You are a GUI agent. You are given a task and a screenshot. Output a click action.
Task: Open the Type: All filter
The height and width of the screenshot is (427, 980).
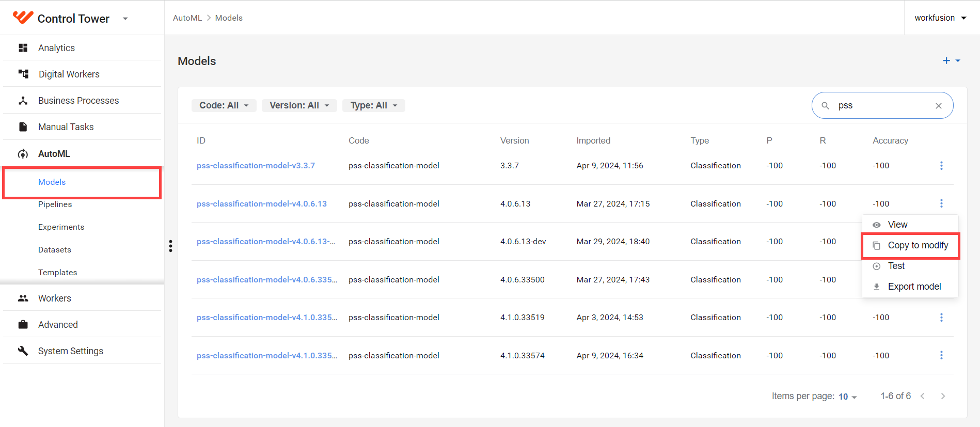click(x=373, y=105)
